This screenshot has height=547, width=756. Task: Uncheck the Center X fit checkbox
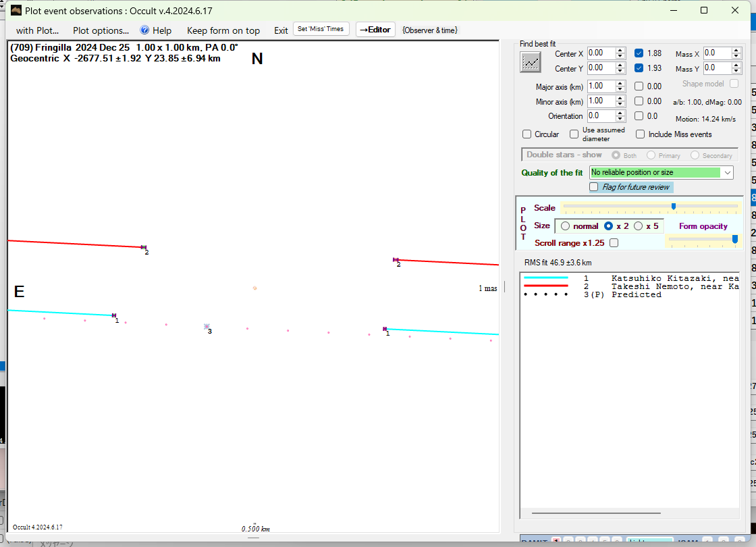pyautogui.click(x=639, y=53)
